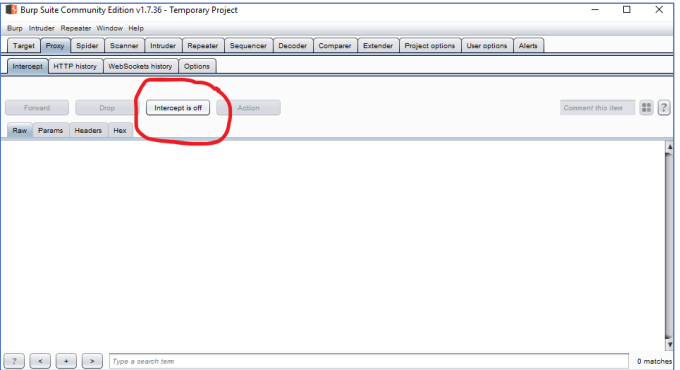Switch to the Comparer tab
Screen dimensions: 680x370
pos(335,46)
